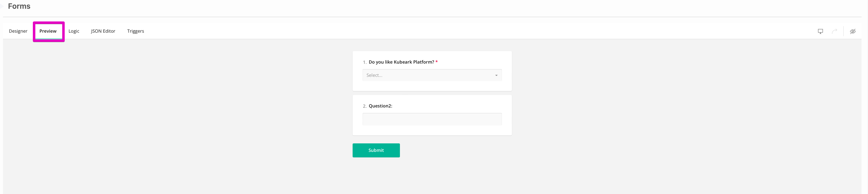Click the Forms page heading
This screenshot has width=868, height=194.
pos(19,6)
